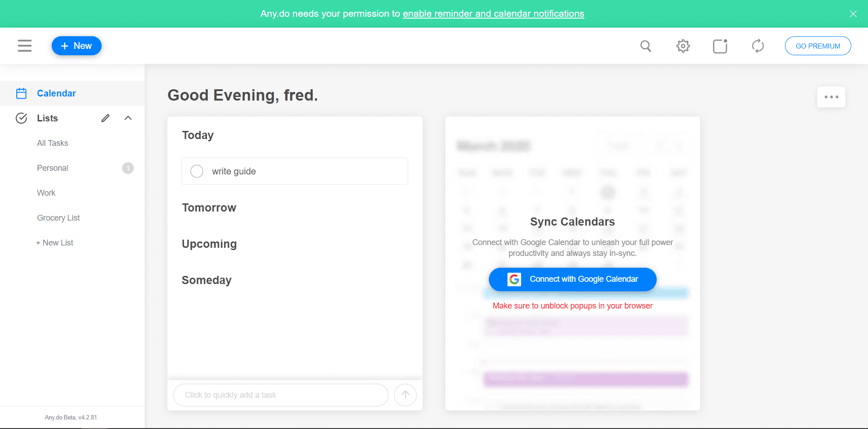Open the Personal list

click(53, 168)
